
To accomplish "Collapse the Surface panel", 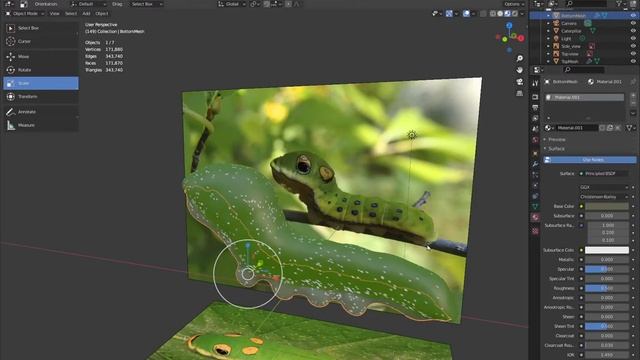I will tap(555, 149).
